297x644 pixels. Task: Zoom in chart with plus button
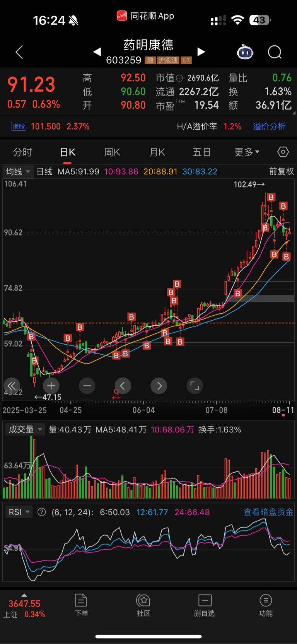pyautogui.click(x=51, y=386)
